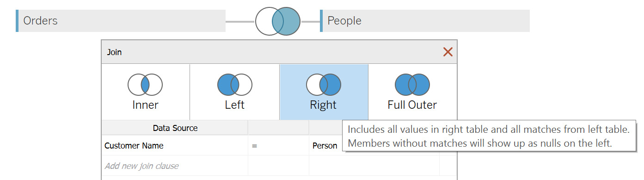This screenshot has height=180, width=644.
Task: Click the right join description tooltip
Action: [489, 137]
